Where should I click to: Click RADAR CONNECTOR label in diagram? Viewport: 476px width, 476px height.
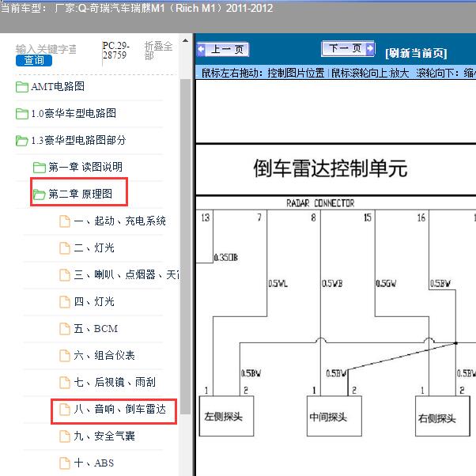(320, 203)
